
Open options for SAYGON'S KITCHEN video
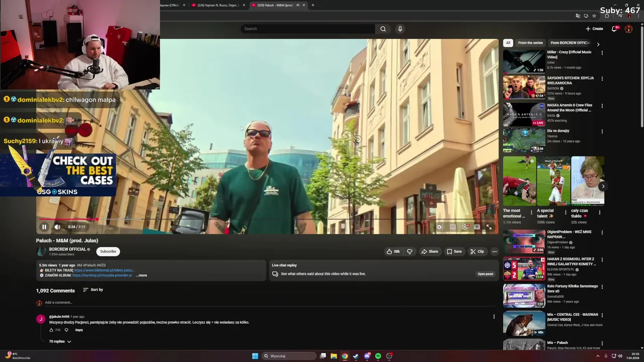pos(602,79)
